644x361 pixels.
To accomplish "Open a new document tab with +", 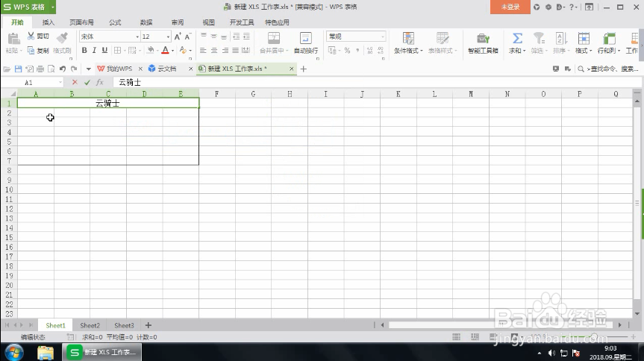I will tap(304, 69).
